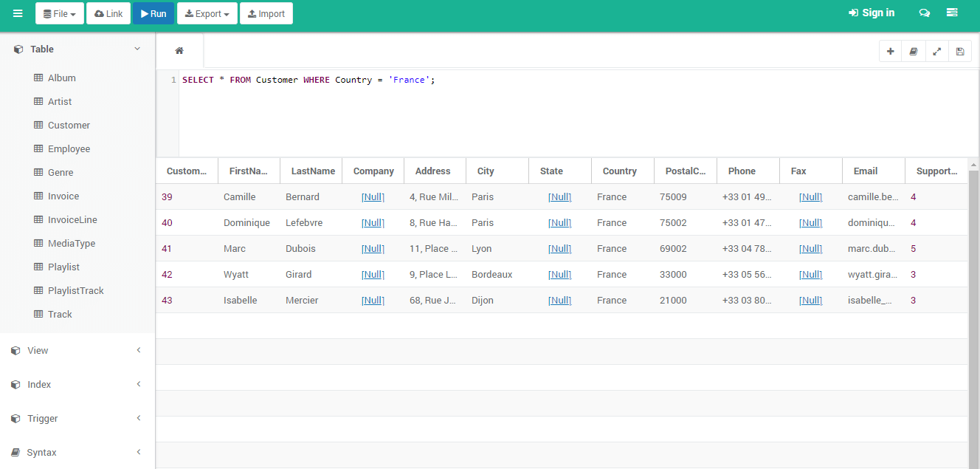Click the Sign in link
This screenshot has width=980, height=469.
click(x=872, y=13)
